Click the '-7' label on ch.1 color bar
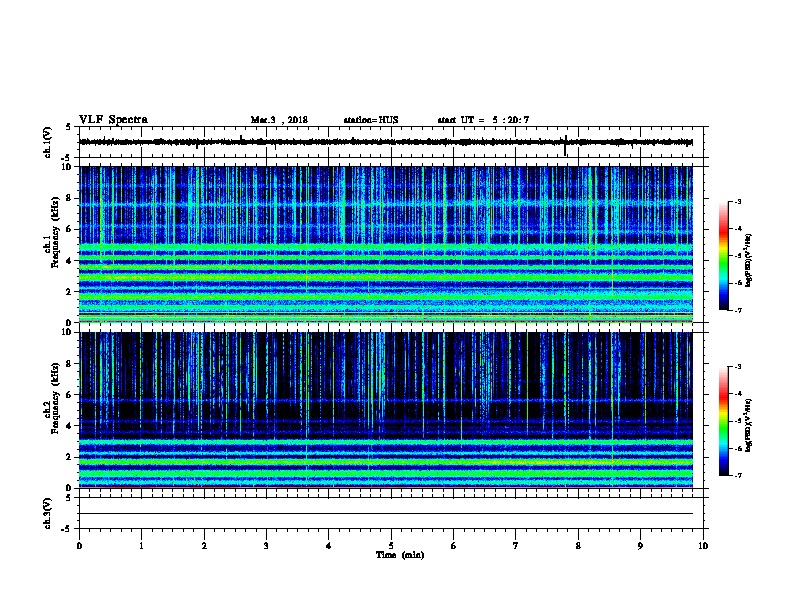Viewport: 792px width, 612px height. click(738, 310)
